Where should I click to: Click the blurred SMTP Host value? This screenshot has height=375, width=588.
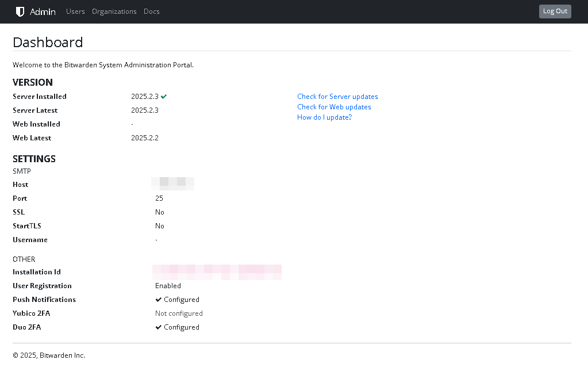pyautogui.click(x=173, y=183)
